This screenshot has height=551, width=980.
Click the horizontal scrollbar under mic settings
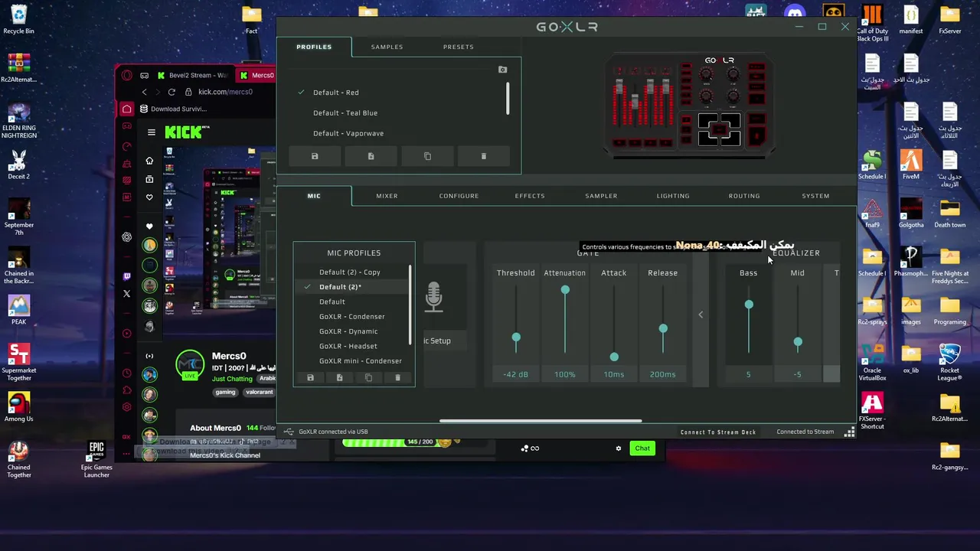pyautogui.click(x=541, y=421)
